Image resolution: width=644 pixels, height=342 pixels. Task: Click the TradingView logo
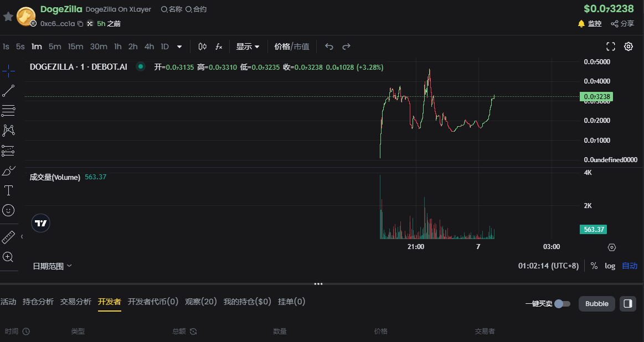(40, 224)
